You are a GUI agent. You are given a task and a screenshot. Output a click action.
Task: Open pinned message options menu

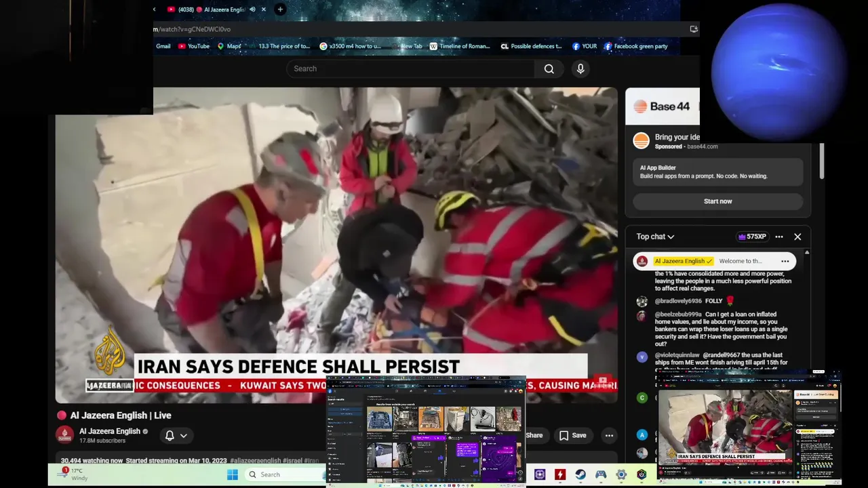tap(785, 261)
